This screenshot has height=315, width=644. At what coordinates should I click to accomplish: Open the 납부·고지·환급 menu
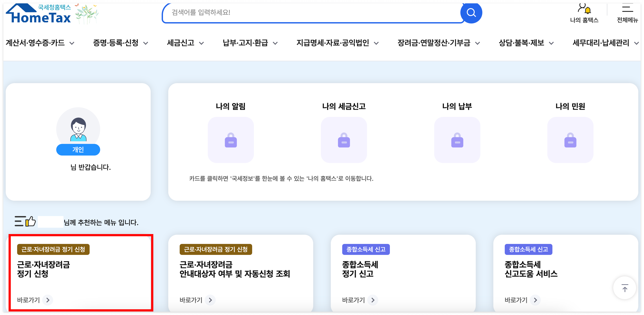click(245, 43)
